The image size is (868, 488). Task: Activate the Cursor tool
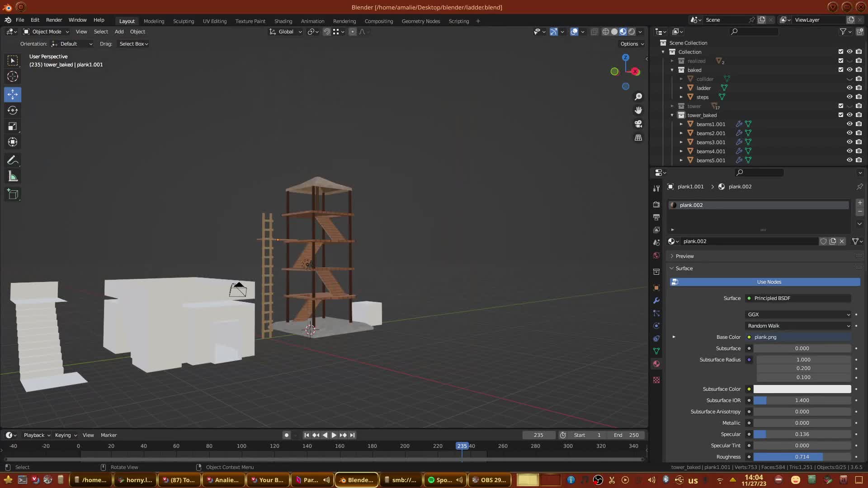(13, 76)
